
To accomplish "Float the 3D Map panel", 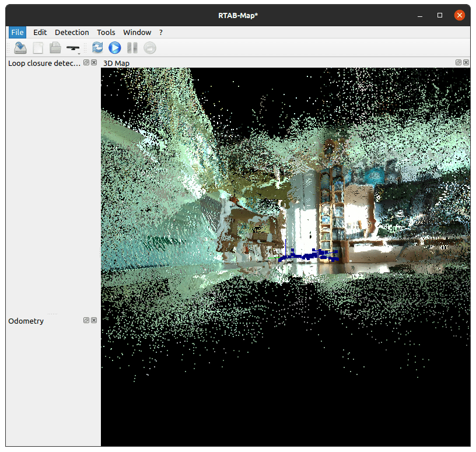I will (459, 62).
